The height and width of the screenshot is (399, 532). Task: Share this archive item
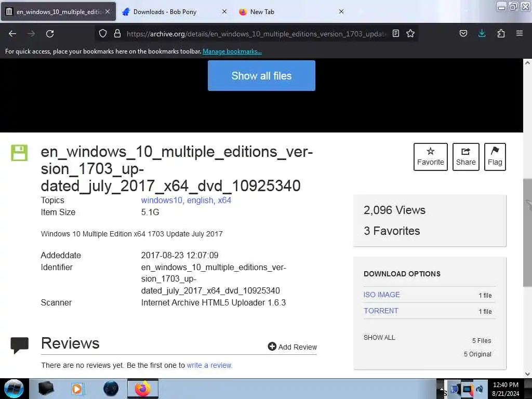[465, 157]
